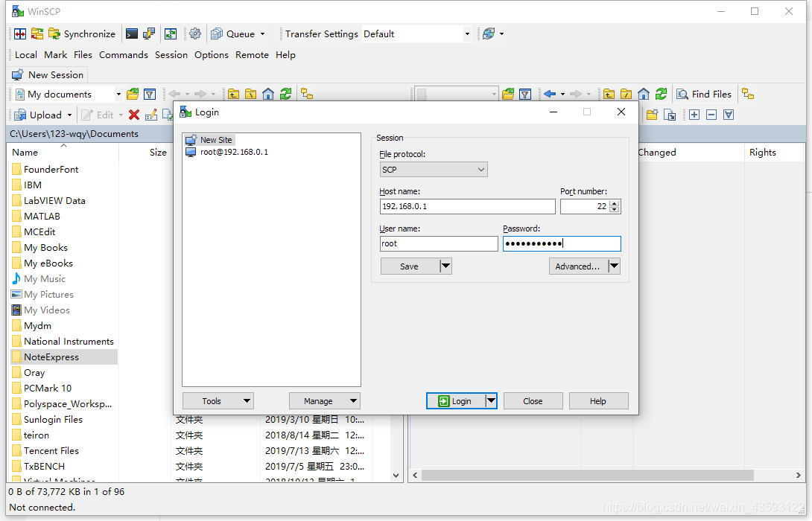Select New Site in the Login list

210,140
